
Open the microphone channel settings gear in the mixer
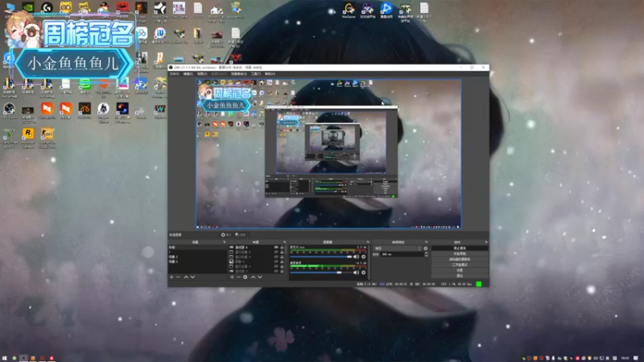click(364, 257)
